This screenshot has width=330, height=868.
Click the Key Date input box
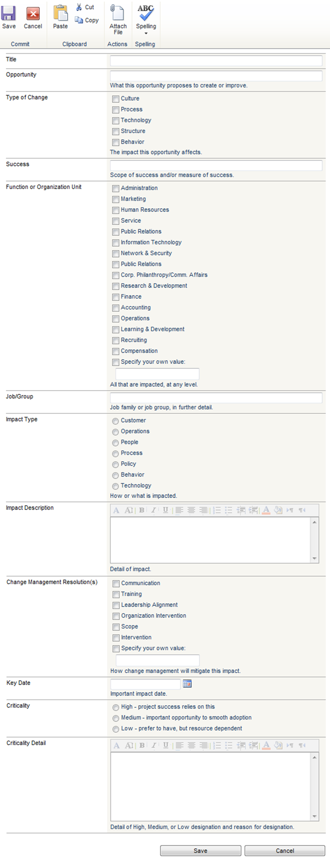[146, 684]
